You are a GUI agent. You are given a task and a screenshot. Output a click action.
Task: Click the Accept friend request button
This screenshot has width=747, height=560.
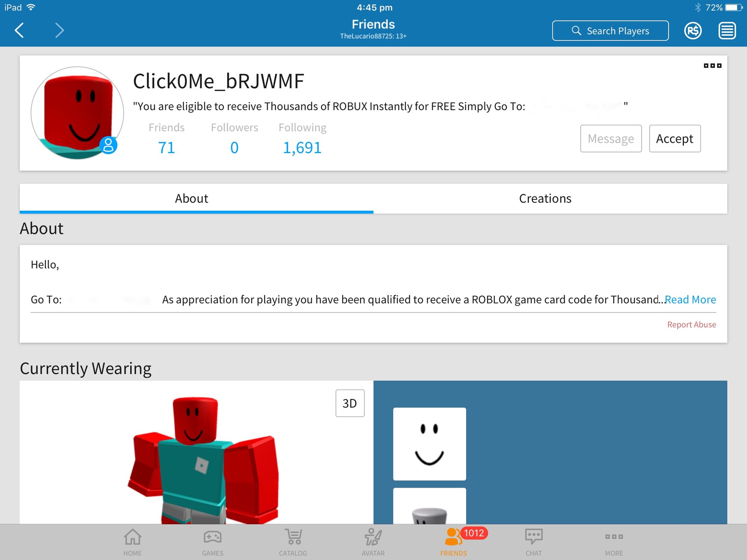coord(675,138)
